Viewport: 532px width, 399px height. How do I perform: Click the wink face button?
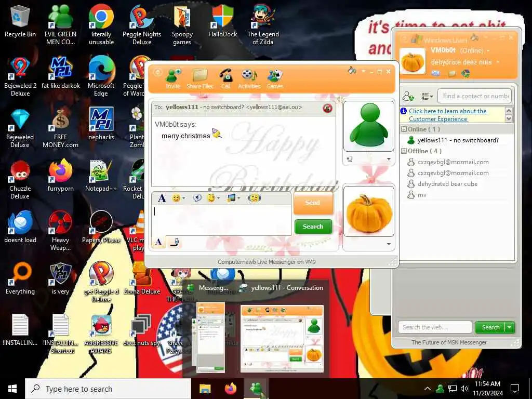point(211,198)
